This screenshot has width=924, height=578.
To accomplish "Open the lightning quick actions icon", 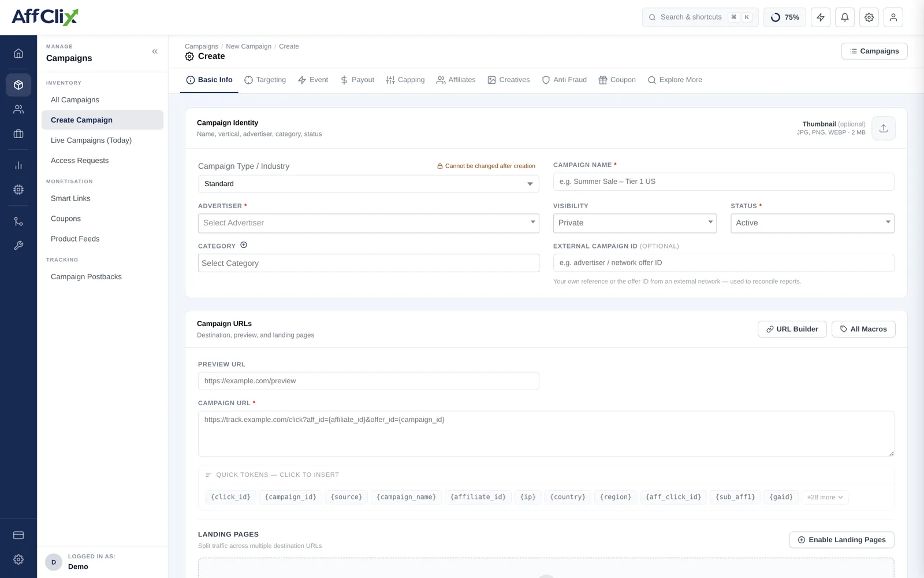I will click(x=821, y=17).
